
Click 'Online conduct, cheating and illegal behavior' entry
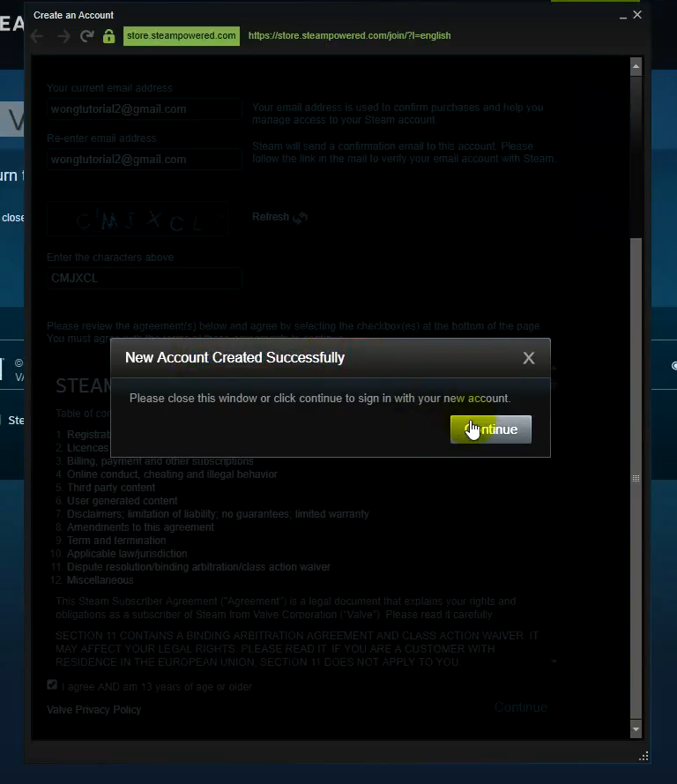[172, 474]
